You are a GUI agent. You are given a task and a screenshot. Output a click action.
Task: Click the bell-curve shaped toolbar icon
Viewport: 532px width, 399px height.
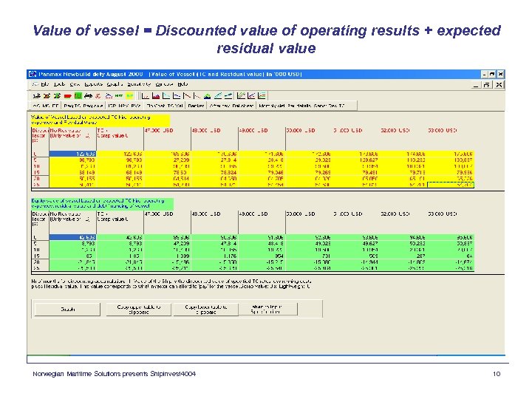[x=109, y=95]
